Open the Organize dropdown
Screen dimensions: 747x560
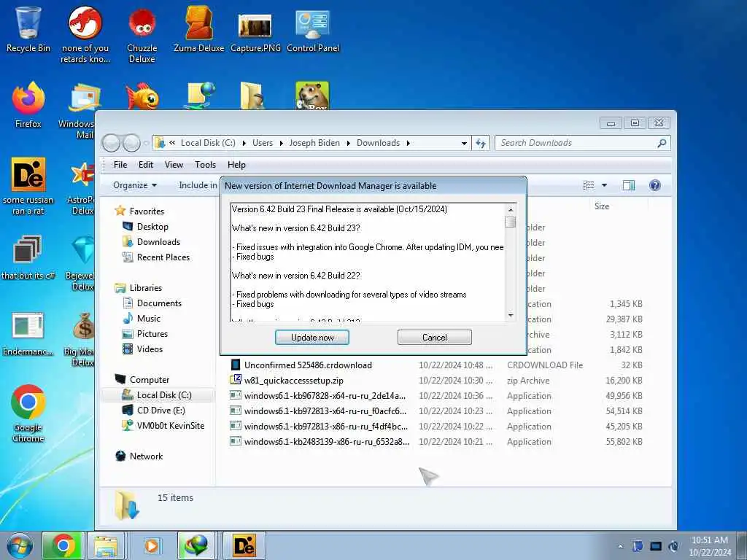pos(135,185)
